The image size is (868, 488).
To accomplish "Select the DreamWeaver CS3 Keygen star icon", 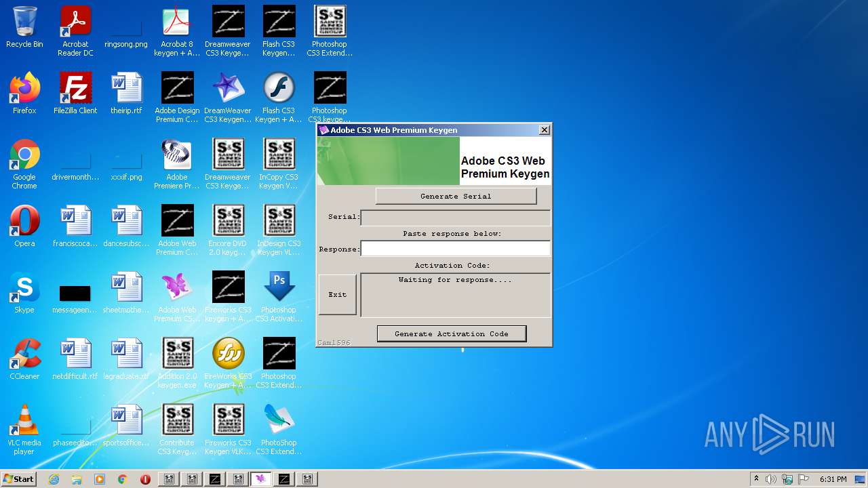I will [x=228, y=98].
